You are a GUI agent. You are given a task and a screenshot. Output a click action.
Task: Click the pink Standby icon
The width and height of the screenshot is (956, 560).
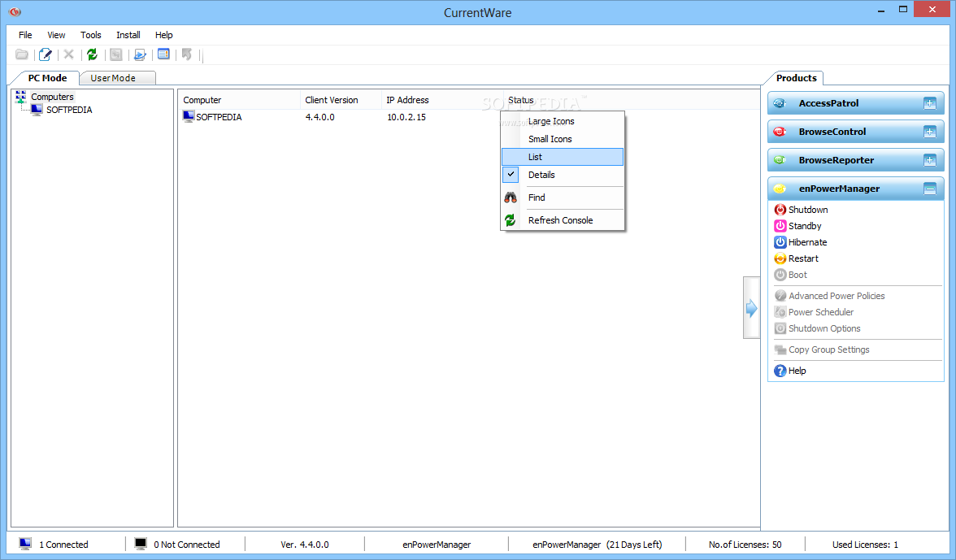click(780, 226)
